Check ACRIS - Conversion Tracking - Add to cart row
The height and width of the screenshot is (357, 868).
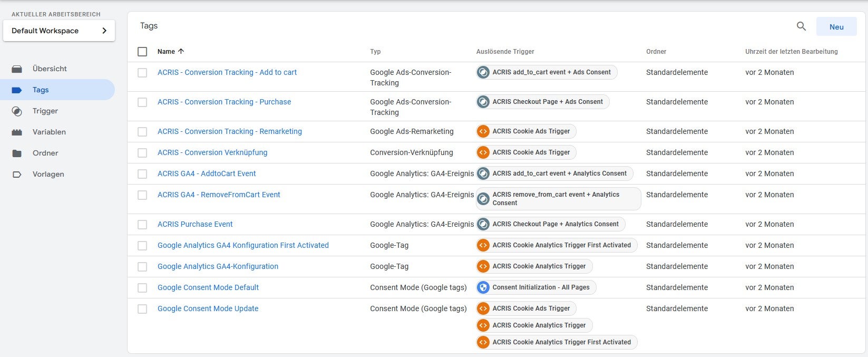point(142,73)
